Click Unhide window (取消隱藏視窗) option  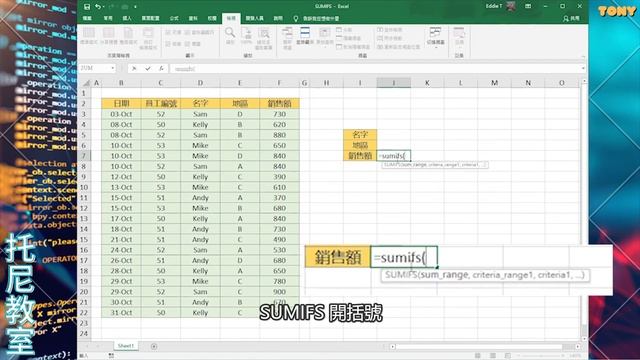pos(353,47)
